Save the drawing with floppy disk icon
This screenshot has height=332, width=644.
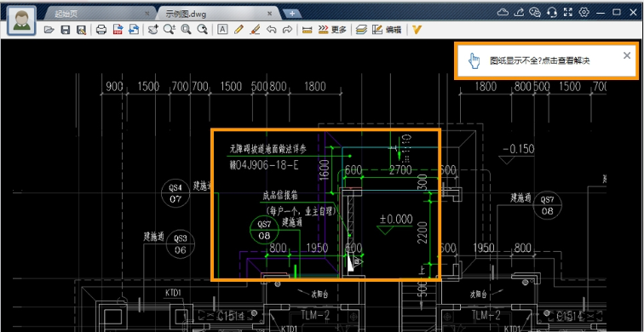coord(66,30)
